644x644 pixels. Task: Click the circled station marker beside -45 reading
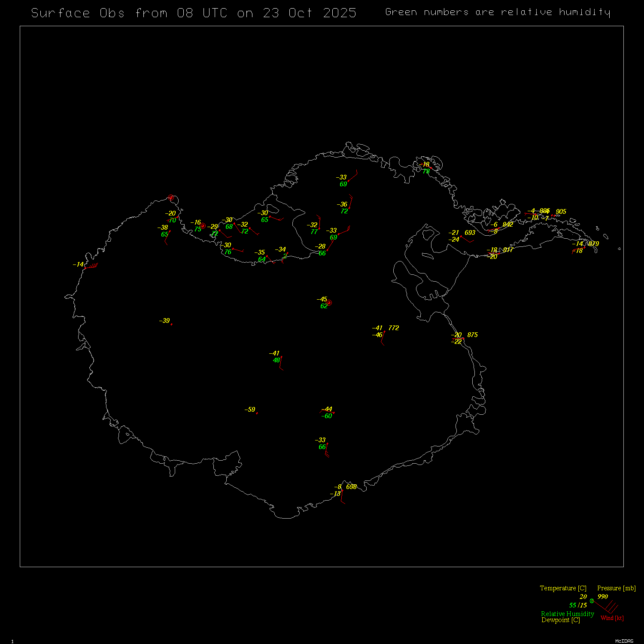[329, 303]
